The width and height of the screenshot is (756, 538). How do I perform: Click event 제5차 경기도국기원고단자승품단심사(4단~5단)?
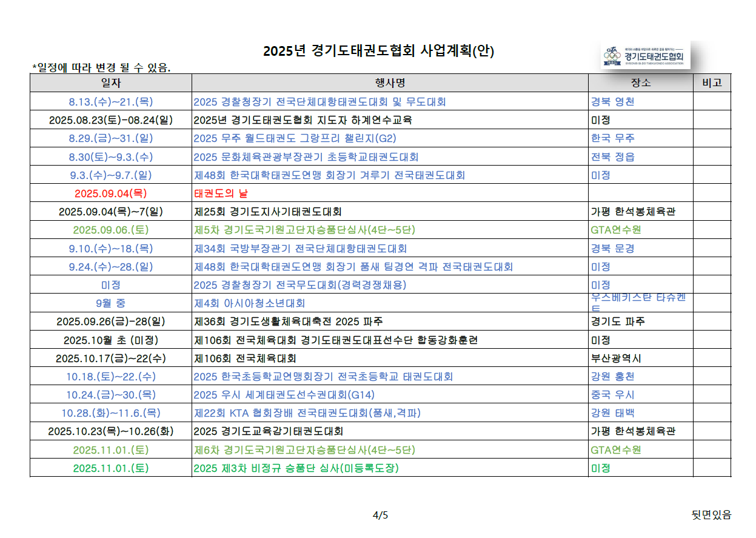pos(304,230)
